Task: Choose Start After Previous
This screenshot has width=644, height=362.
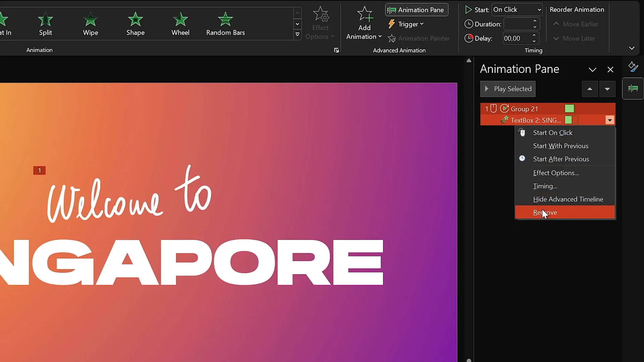Action: coord(565,159)
